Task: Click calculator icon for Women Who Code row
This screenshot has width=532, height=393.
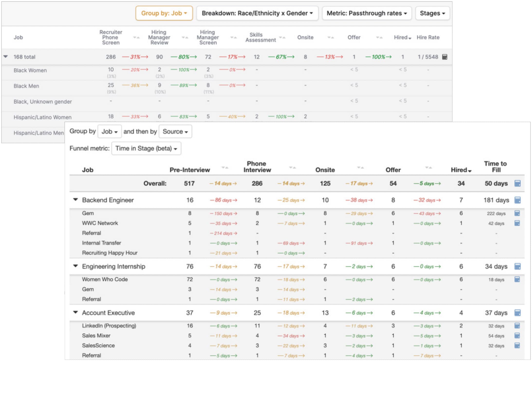Action: 517,279
